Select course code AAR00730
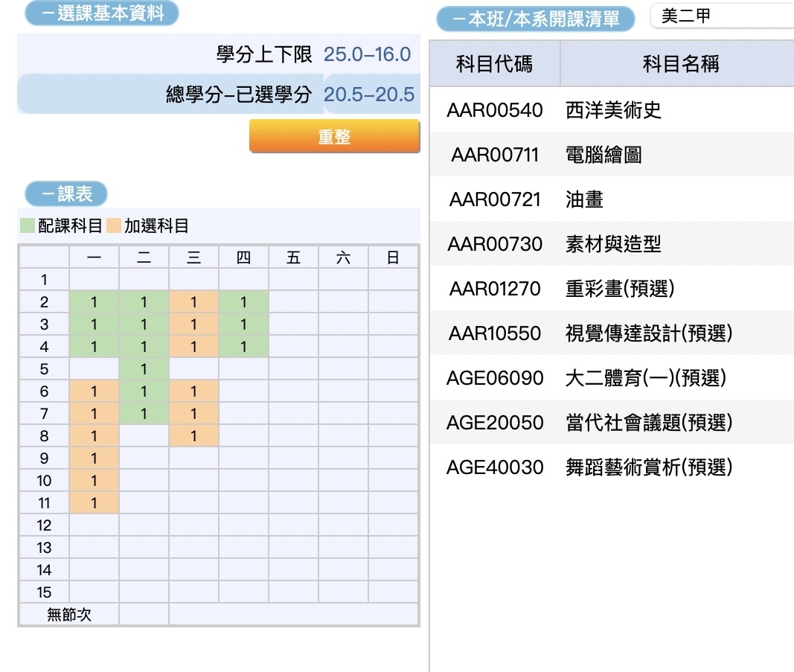794x672 pixels. [495, 243]
